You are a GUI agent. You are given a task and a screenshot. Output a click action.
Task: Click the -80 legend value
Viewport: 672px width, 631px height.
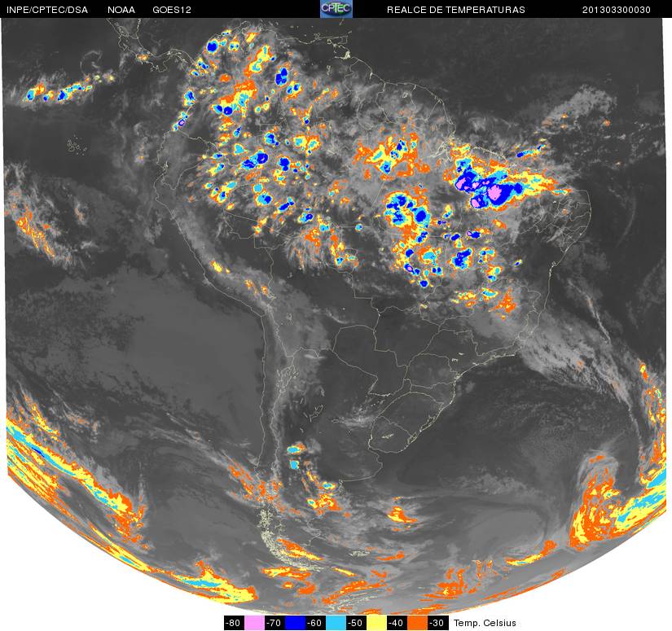coord(234,623)
